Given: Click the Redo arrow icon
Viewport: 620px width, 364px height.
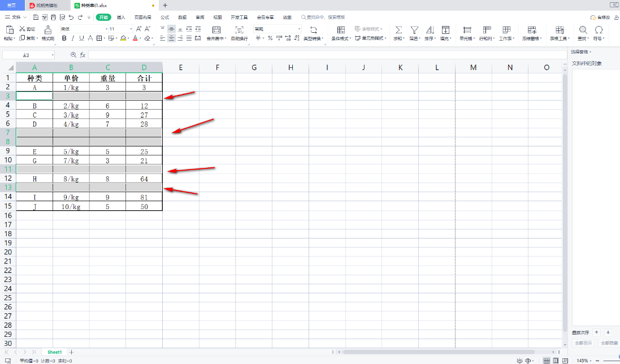Looking at the screenshot, I should 80,18.
